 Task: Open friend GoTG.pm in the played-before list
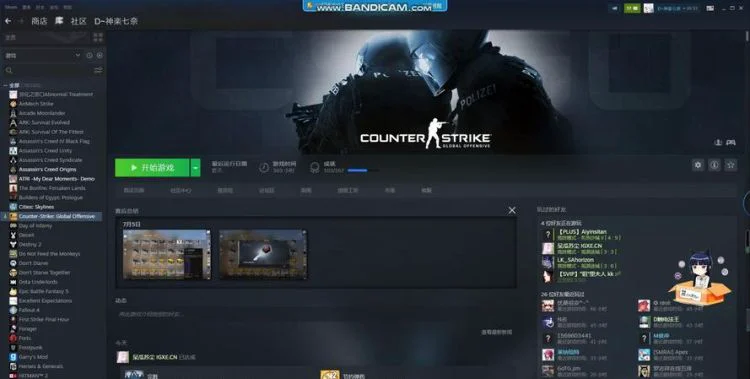tap(574, 371)
